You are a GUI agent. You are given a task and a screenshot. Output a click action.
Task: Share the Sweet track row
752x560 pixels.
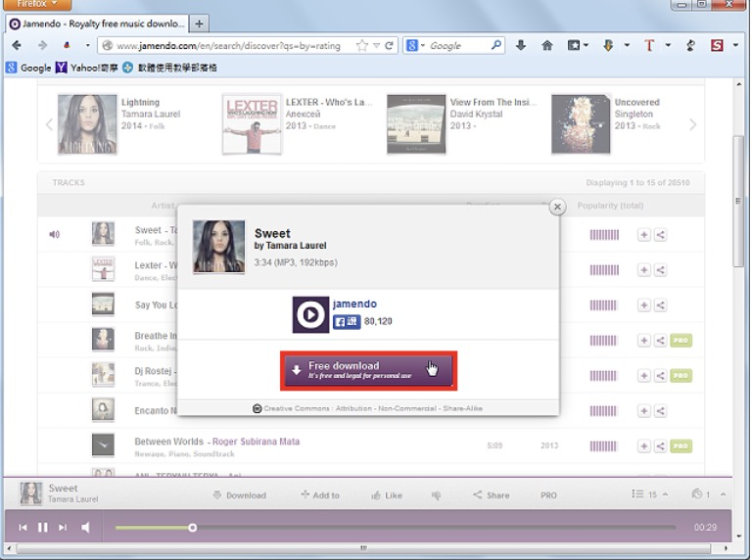tap(660, 234)
